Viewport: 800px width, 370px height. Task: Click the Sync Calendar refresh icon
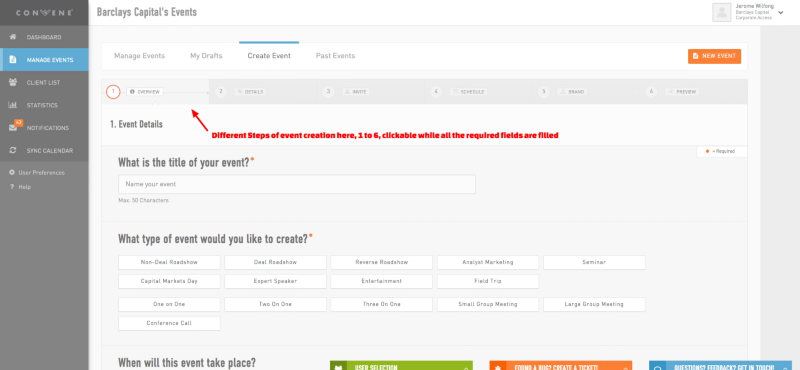tap(13, 151)
